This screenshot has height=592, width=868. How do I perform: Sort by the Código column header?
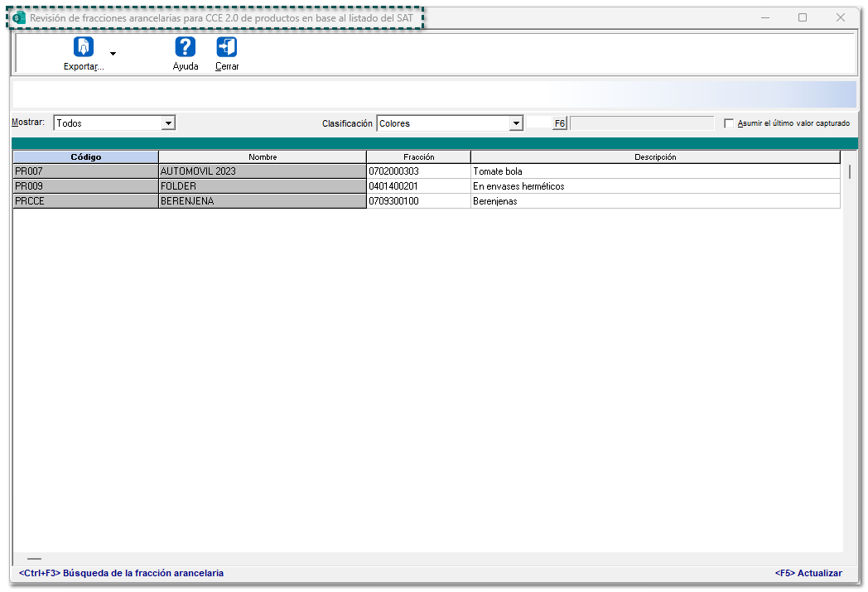click(85, 156)
